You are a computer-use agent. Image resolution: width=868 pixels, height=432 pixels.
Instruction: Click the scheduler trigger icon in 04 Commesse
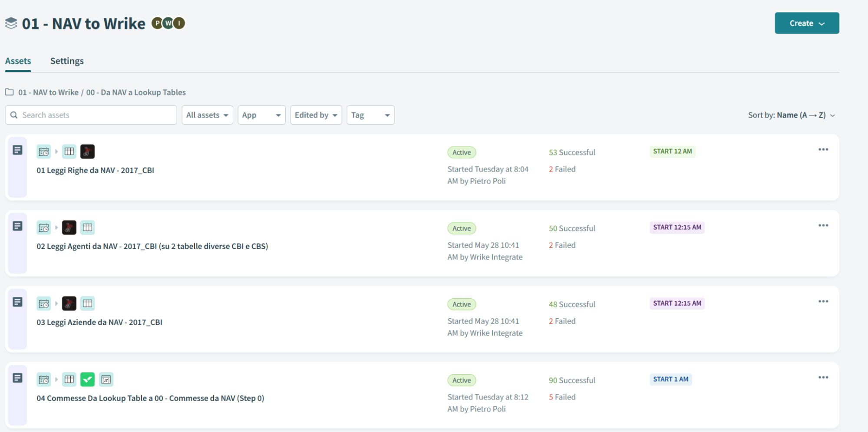coord(44,379)
